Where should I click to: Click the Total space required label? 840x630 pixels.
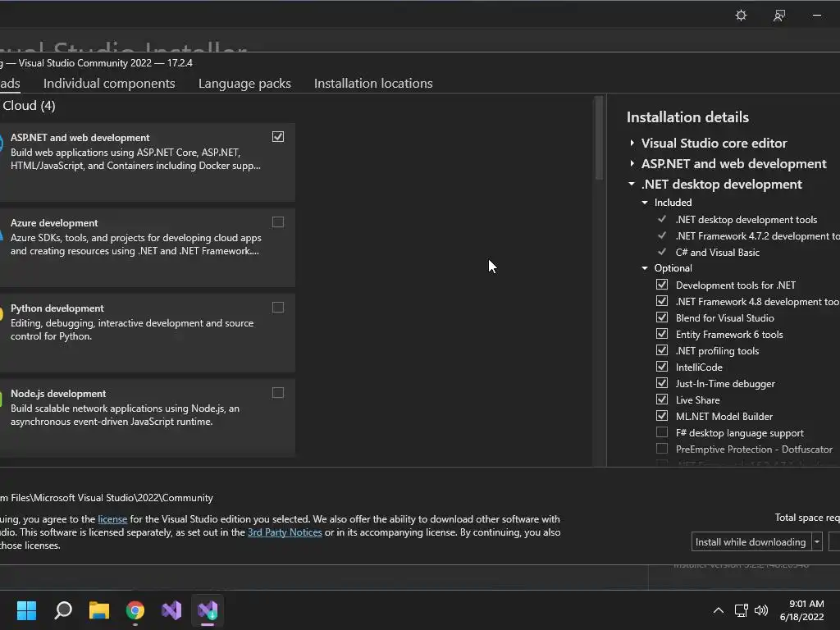pos(807,518)
